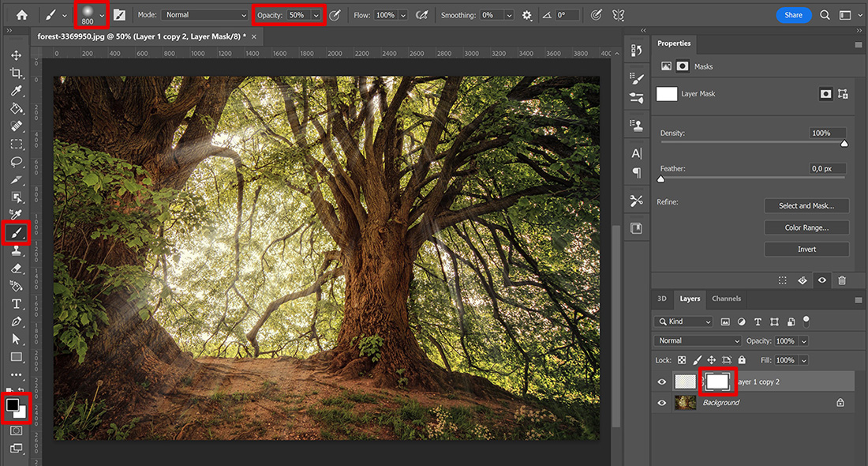The width and height of the screenshot is (868, 466).
Task: Select the Move tool
Action: coord(17,55)
